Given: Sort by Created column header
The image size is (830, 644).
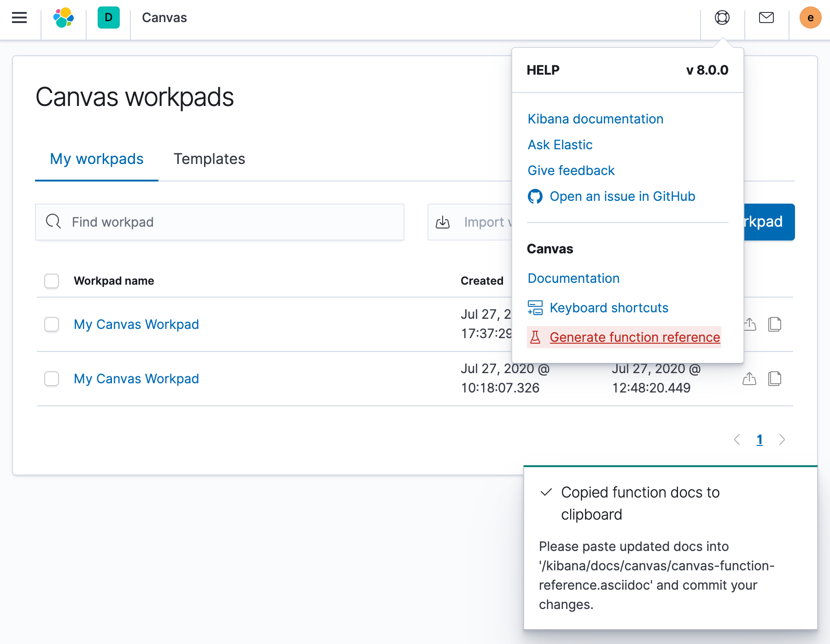Looking at the screenshot, I should pos(482,281).
